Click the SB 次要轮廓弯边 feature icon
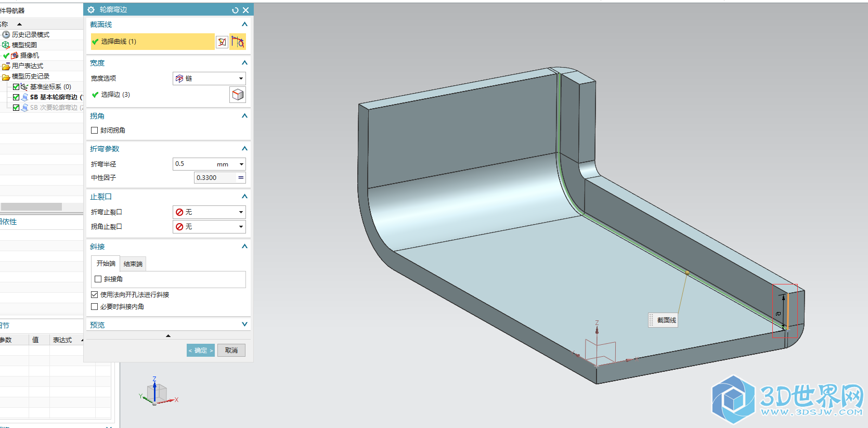 [24, 108]
